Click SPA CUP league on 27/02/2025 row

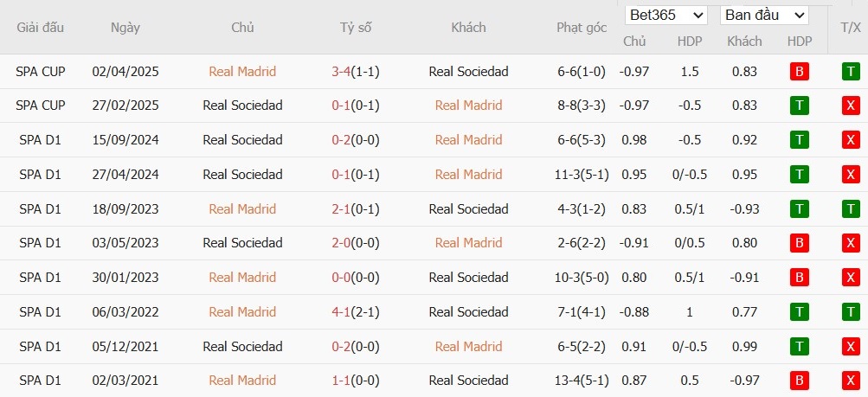click(x=41, y=106)
